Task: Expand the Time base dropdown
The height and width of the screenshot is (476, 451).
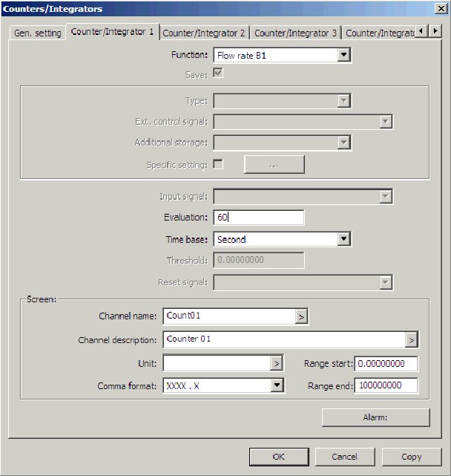Action: pyautogui.click(x=343, y=239)
